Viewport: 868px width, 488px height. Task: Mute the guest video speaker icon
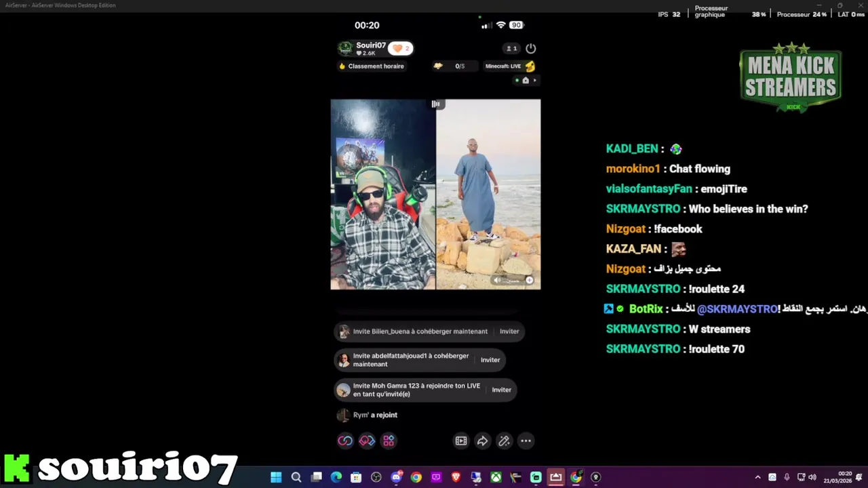[497, 280]
